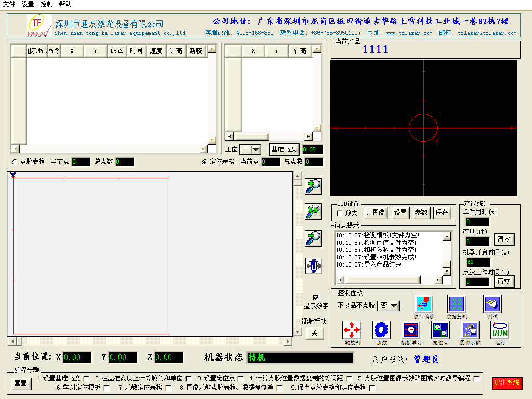This screenshot has width=532, height=399.
Task: Enable the CCD 放大 checkbox
Action: point(340,213)
